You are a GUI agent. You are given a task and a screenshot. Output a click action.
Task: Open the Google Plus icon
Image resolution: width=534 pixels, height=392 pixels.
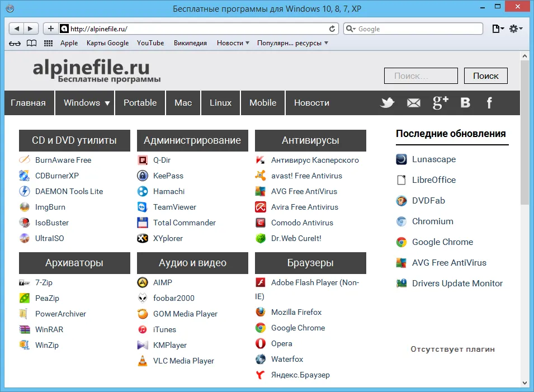pyautogui.click(x=441, y=102)
